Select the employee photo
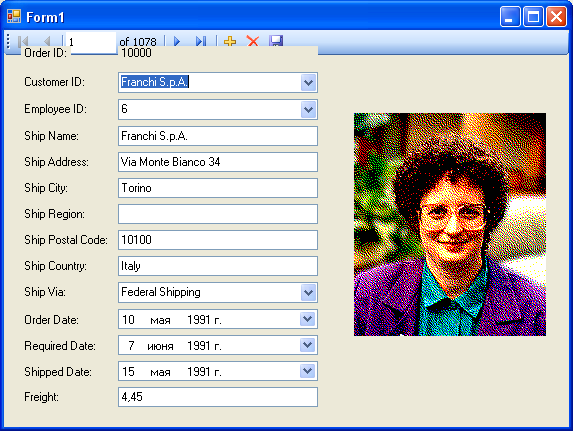Image resolution: width=573 pixels, height=431 pixels. (450, 224)
